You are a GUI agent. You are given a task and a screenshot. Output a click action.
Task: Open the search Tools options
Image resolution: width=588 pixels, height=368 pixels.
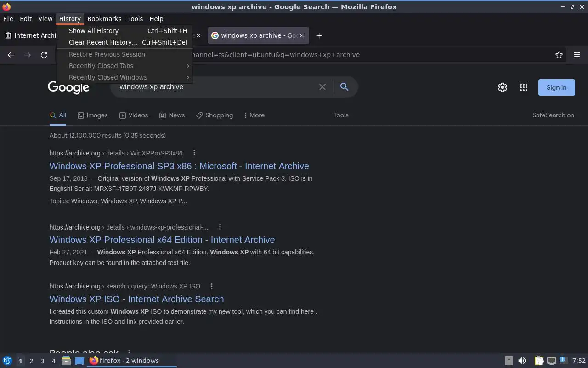(x=341, y=115)
